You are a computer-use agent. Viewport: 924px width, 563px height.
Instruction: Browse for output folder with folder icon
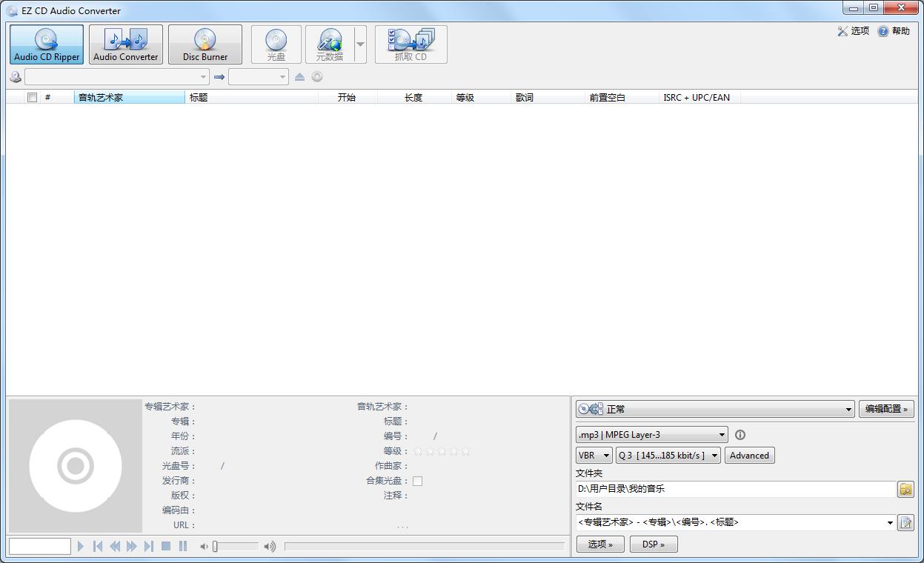pos(905,489)
